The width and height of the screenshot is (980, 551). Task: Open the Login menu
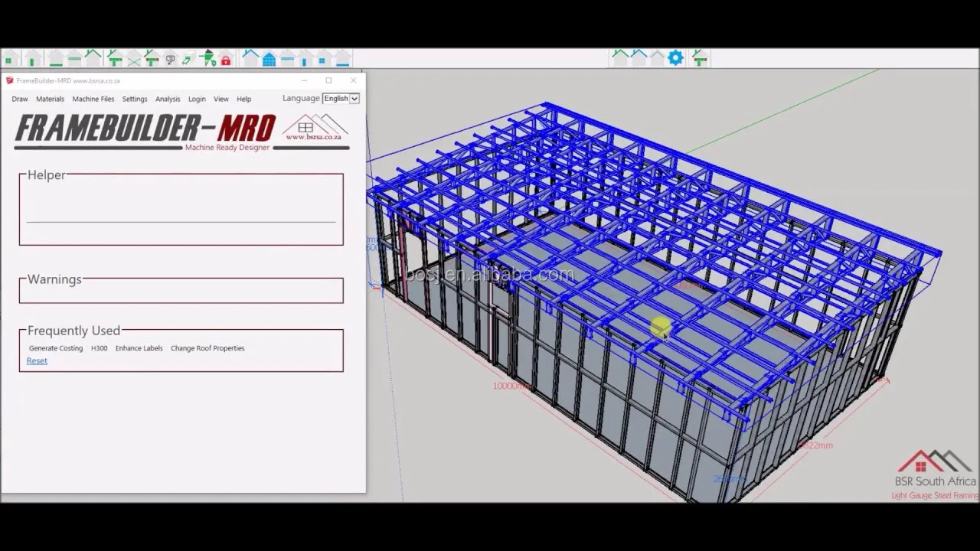pyautogui.click(x=197, y=99)
